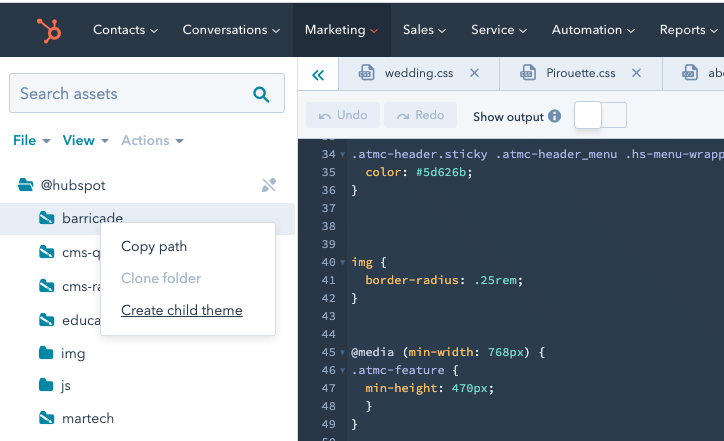Click the Pirouette.css file icon

[x=528, y=73]
